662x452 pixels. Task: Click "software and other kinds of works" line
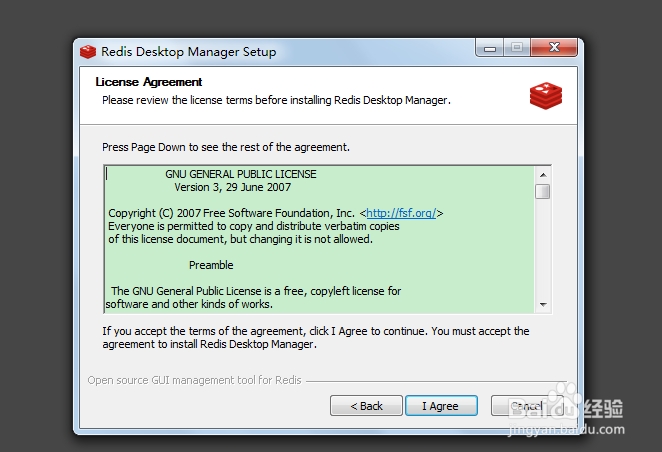click(x=189, y=304)
